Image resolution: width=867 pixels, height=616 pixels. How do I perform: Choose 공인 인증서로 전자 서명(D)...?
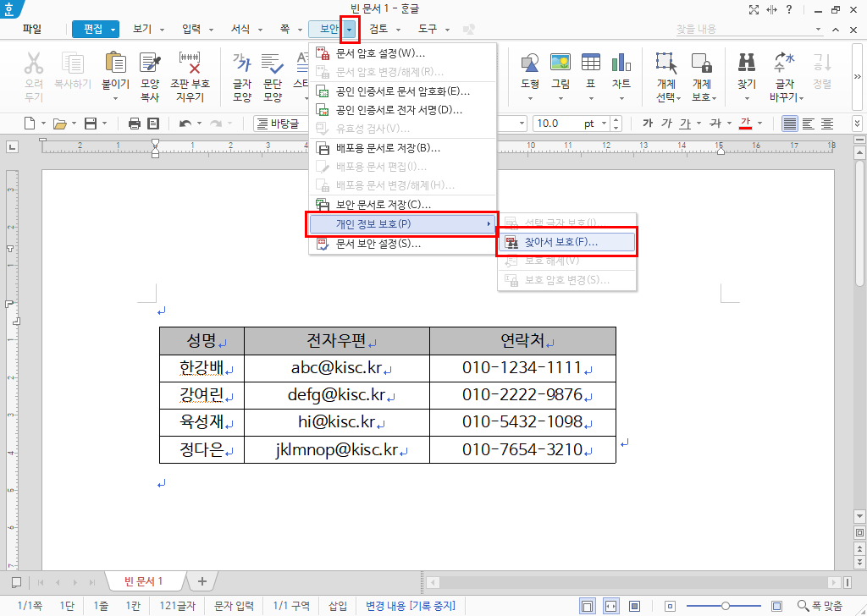pos(402,110)
